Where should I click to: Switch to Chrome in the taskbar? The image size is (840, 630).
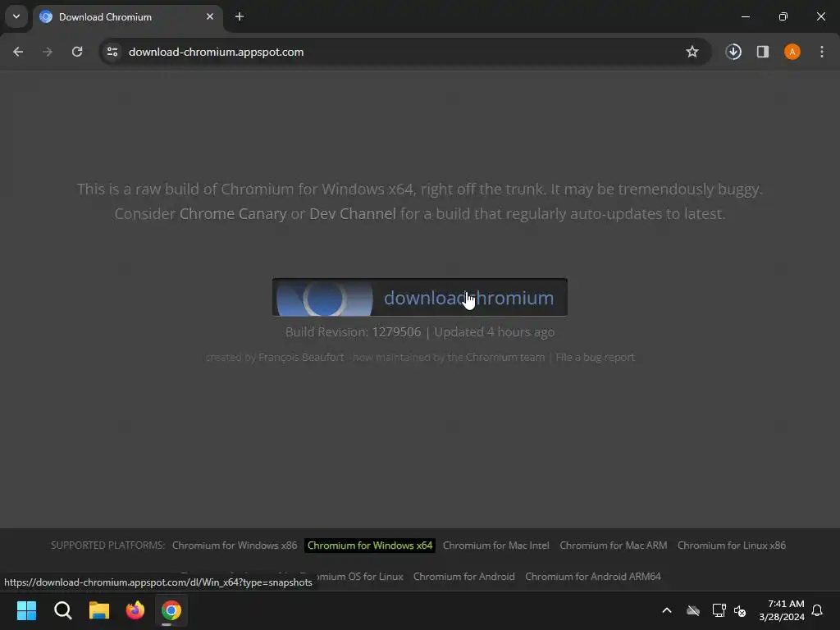point(171,610)
